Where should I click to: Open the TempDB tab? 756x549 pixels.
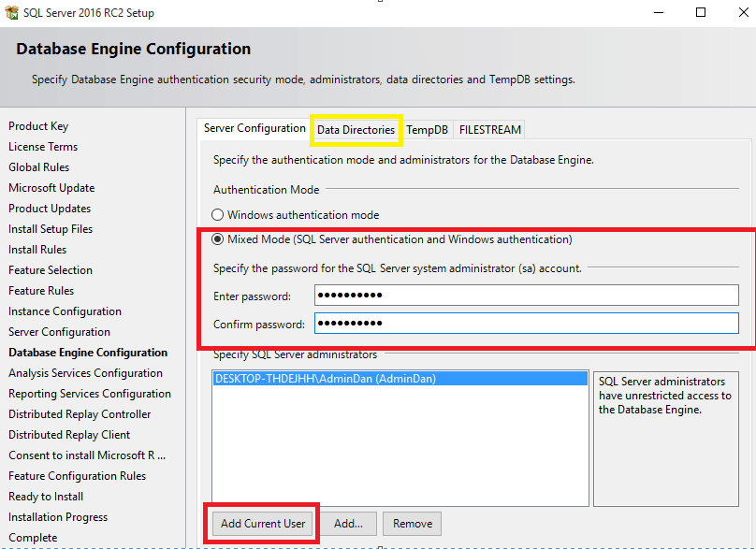(x=427, y=130)
